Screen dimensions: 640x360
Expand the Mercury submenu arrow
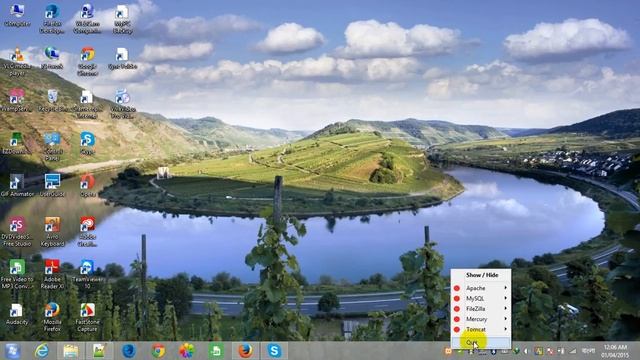(505, 319)
